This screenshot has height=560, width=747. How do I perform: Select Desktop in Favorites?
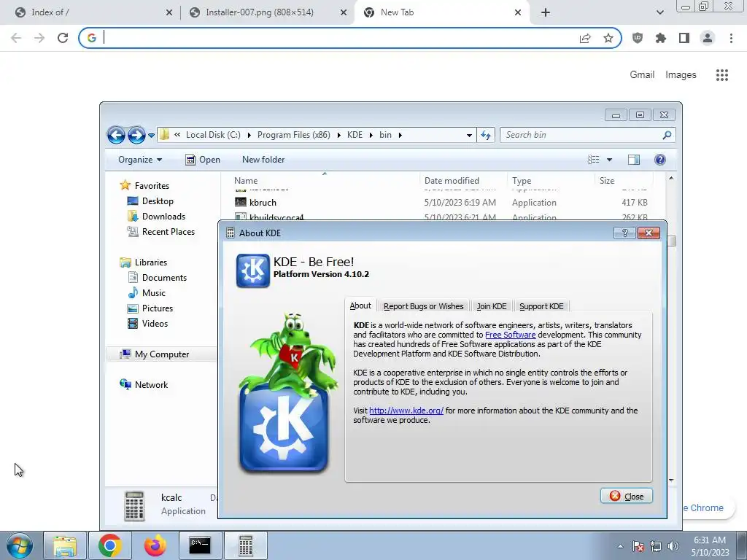(158, 201)
